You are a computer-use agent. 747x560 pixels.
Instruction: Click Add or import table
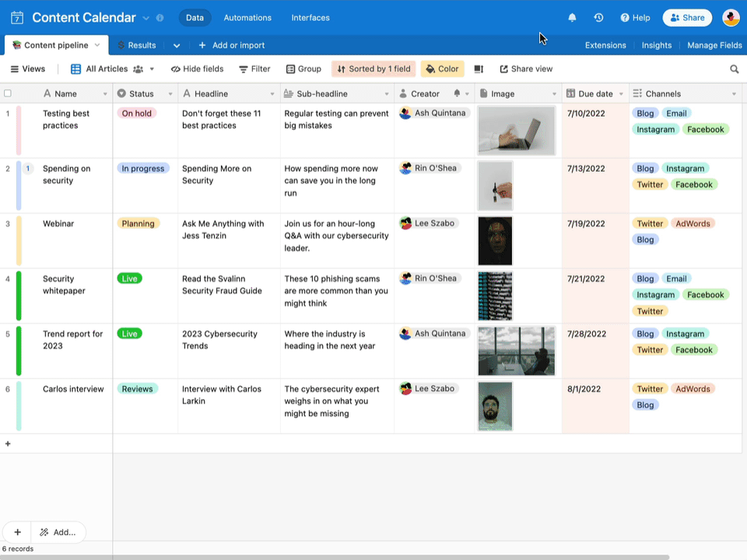point(232,45)
